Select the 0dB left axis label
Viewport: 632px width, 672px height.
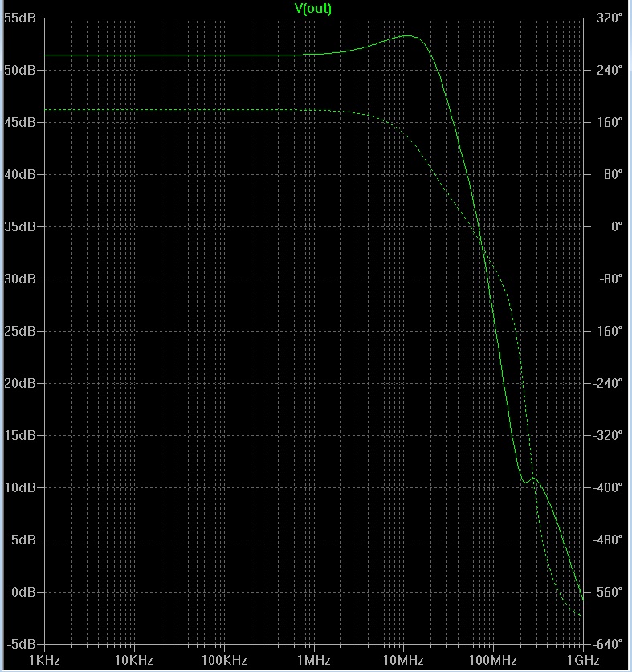coord(23,592)
